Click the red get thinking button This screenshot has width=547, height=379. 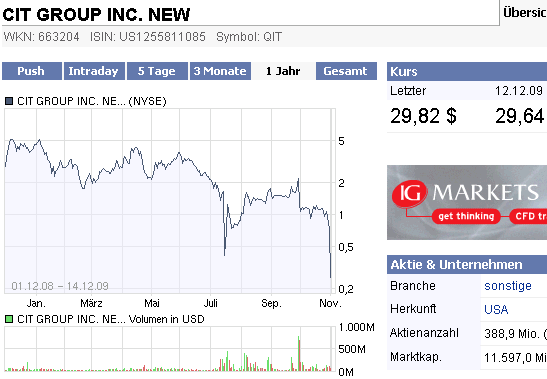click(x=466, y=216)
